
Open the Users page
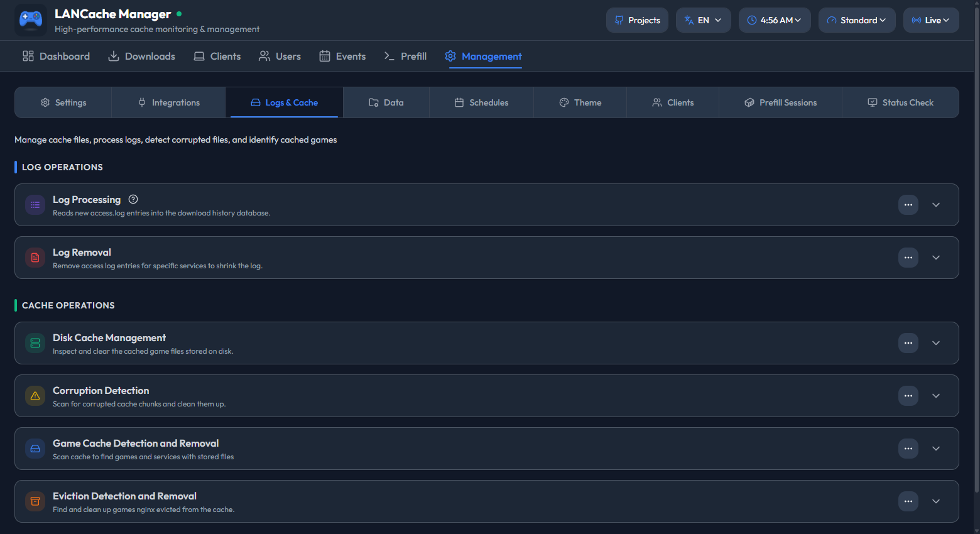click(280, 56)
